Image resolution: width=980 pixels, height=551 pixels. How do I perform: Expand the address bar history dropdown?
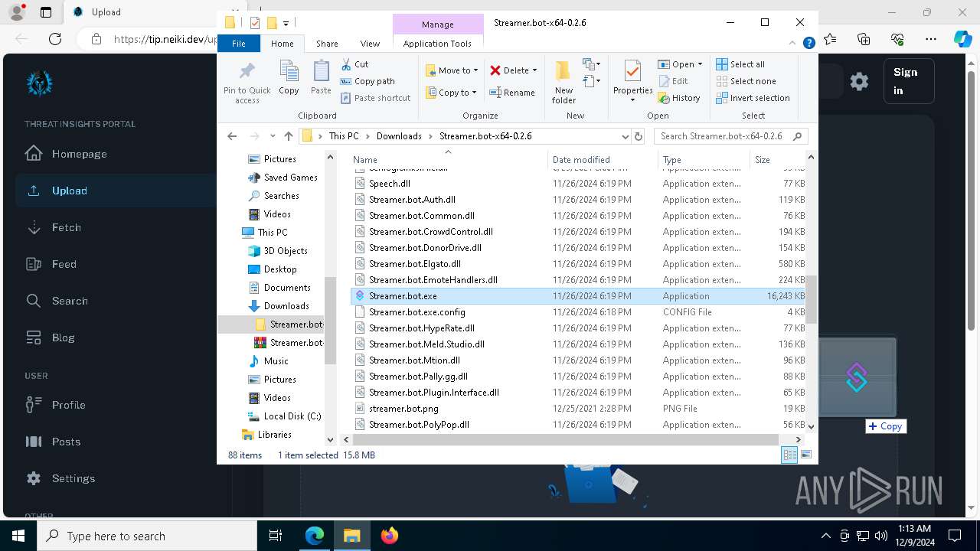625,136
